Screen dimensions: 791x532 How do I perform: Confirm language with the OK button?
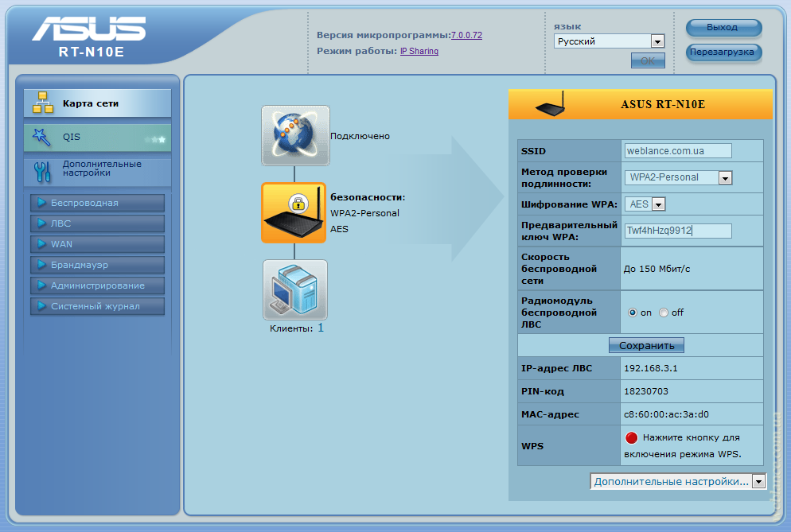[x=648, y=60]
